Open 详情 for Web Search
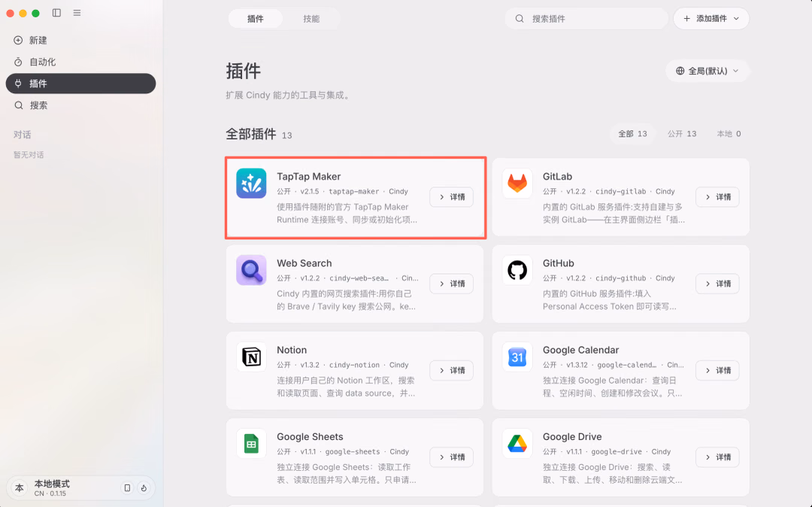This screenshot has height=507, width=812. pyautogui.click(x=452, y=284)
